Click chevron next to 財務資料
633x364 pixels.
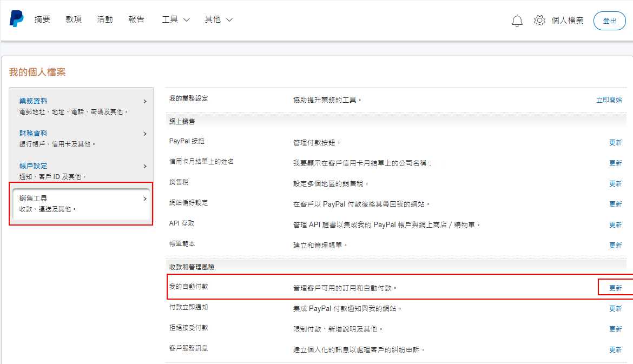tap(145, 134)
